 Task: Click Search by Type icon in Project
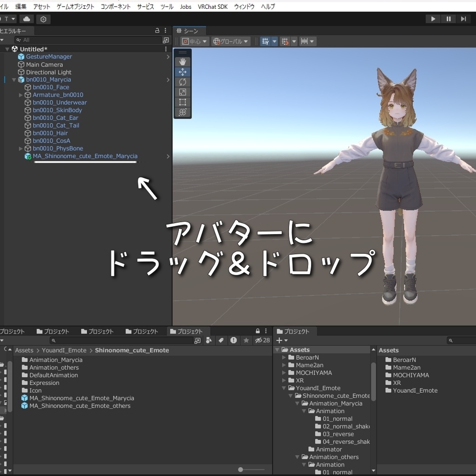point(209,340)
